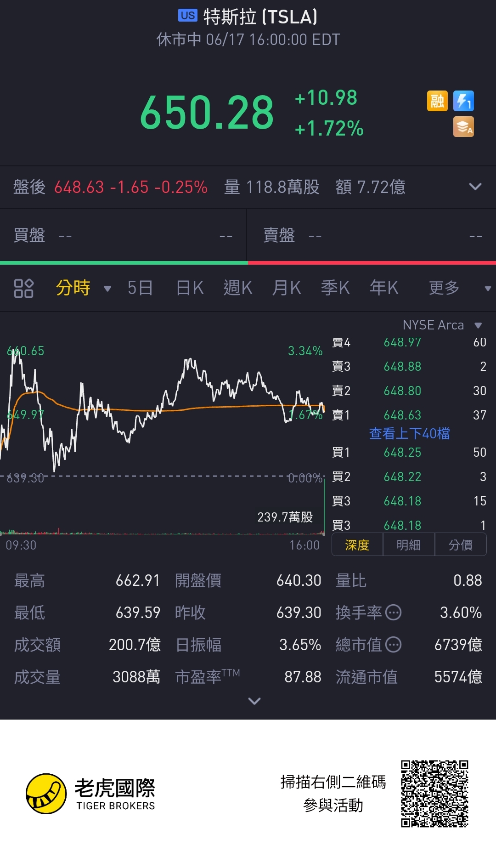Open the info icon beside 換手率

pyautogui.click(x=393, y=613)
